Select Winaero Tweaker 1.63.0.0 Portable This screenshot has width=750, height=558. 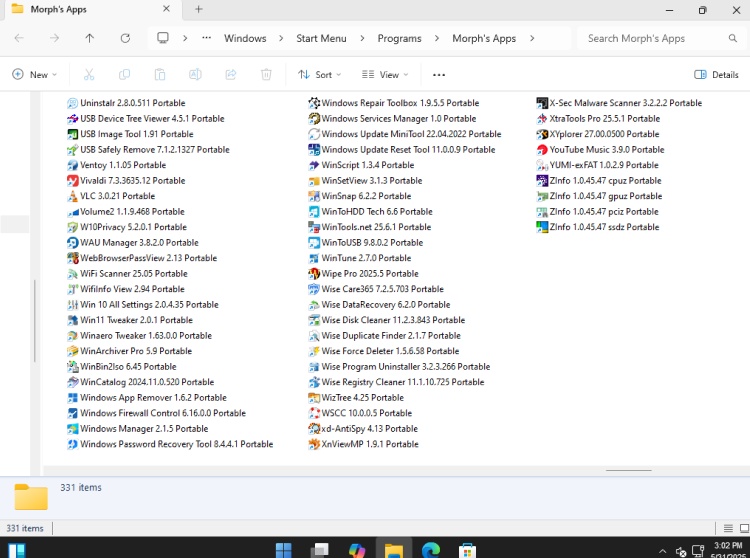pyautogui.click(x=139, y=336)
